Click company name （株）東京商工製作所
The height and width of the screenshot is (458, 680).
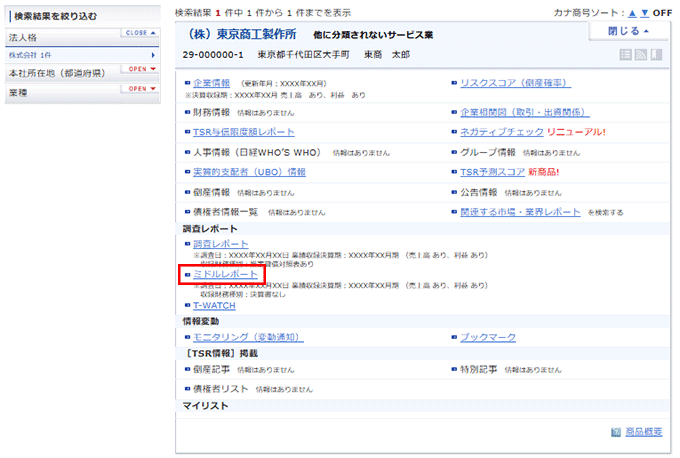coord(242,34)
